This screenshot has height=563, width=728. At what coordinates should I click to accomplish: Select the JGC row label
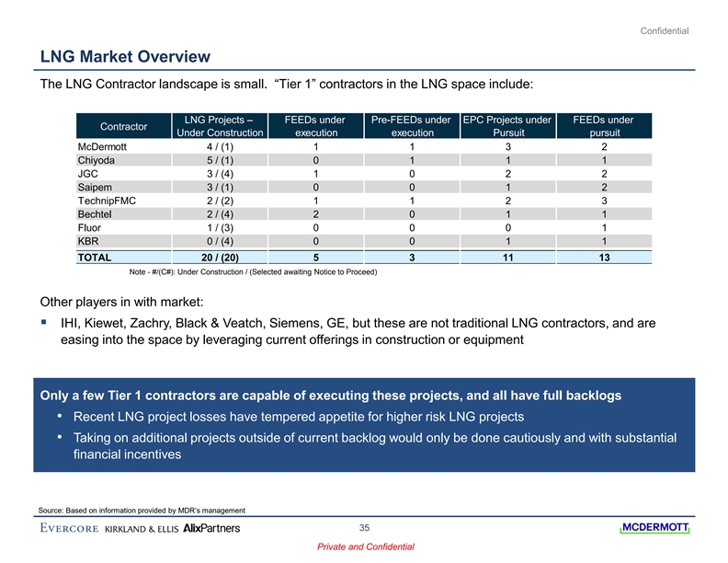[x=87, y=174]
